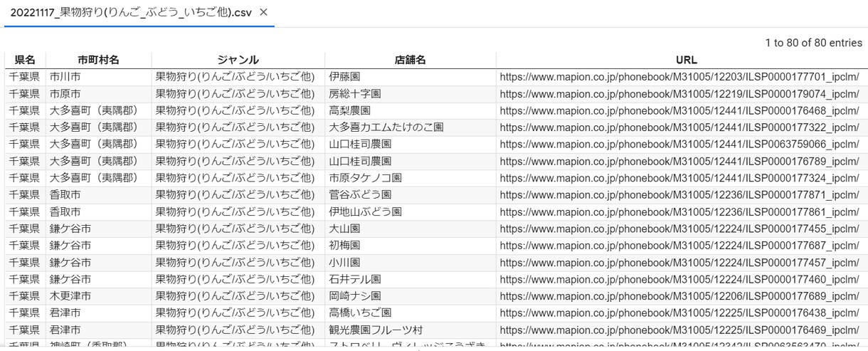
Task: Click 君津市 cell in 高橋いちご園 row
Action: tap(98, 313)
